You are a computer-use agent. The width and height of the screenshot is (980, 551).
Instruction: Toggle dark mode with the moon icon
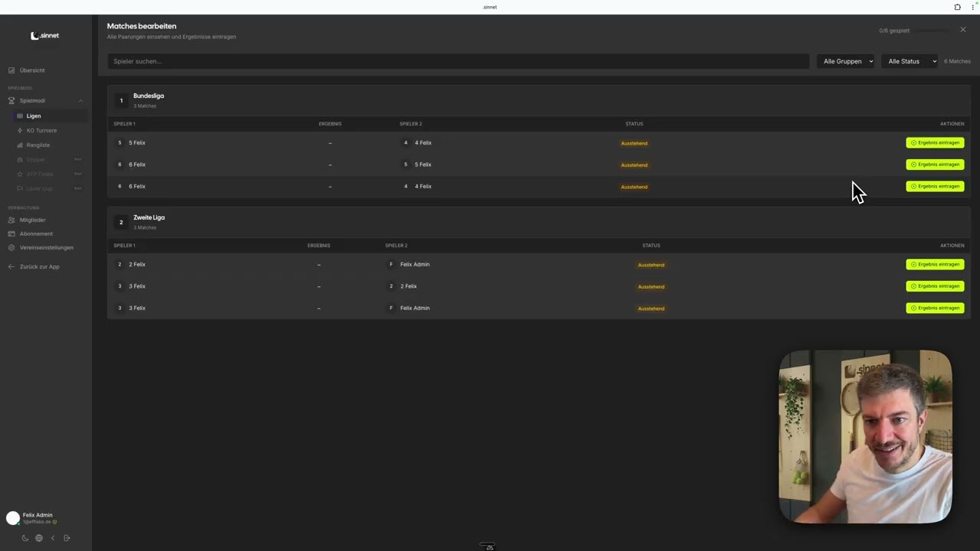25,538
